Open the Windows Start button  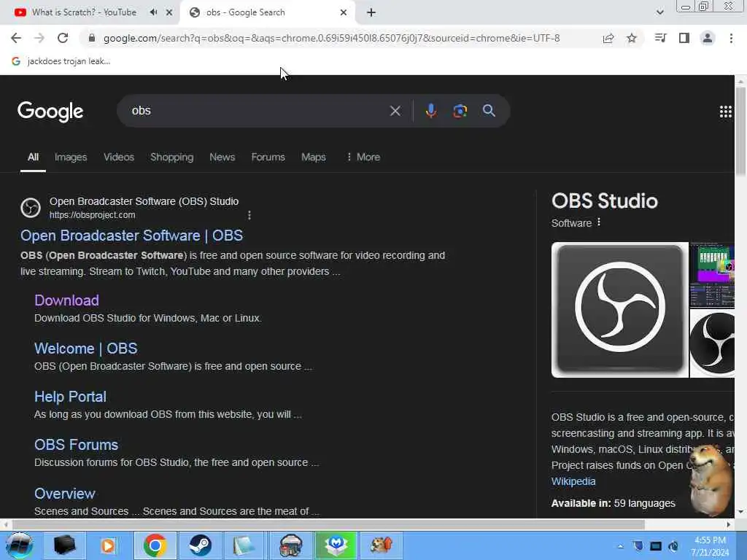[x=19, y=545]
